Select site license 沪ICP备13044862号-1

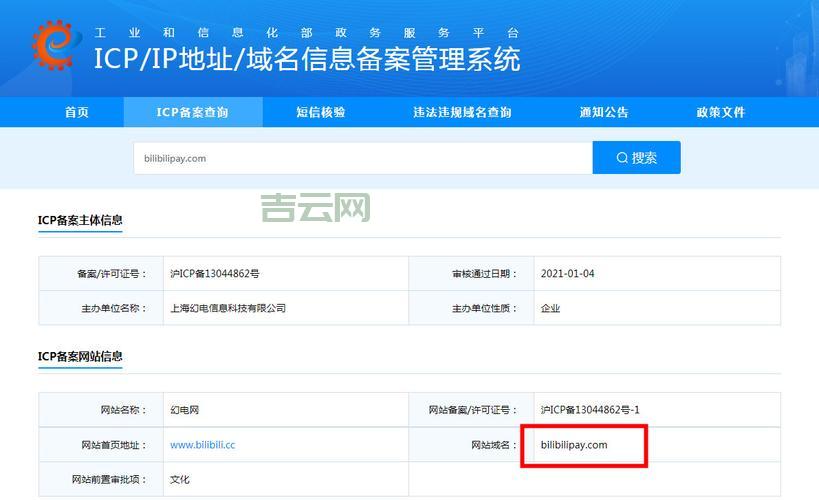[x=590, y=410]
